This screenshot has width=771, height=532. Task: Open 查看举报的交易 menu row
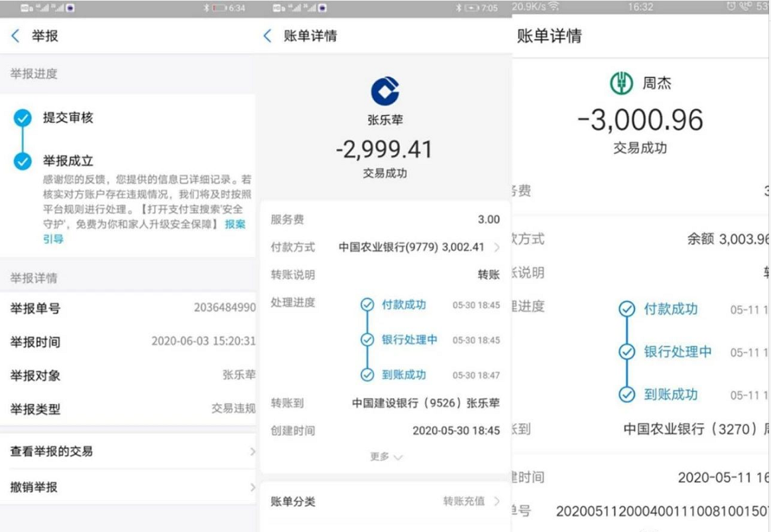(x=129, y=452)
